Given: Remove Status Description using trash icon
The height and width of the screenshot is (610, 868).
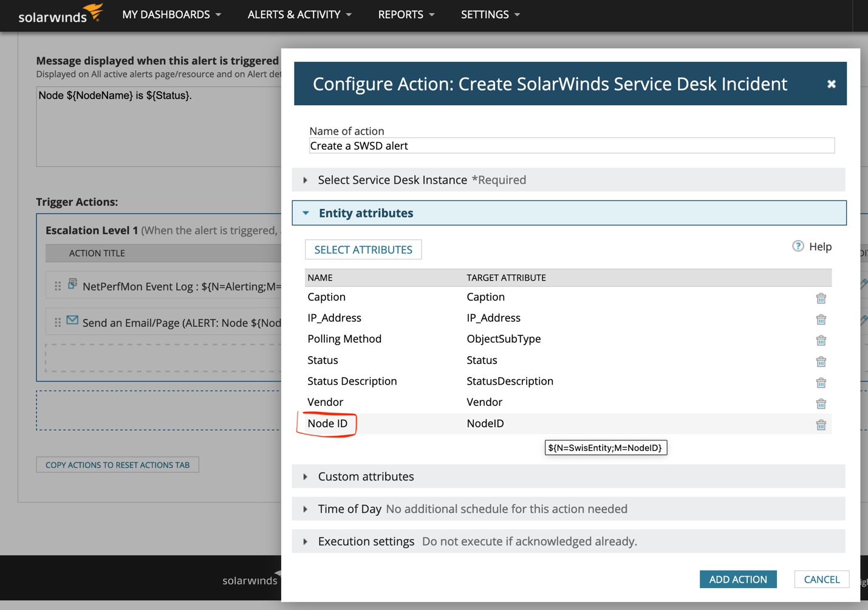Looking at the screenshot, I should click(x=821, y=383).
